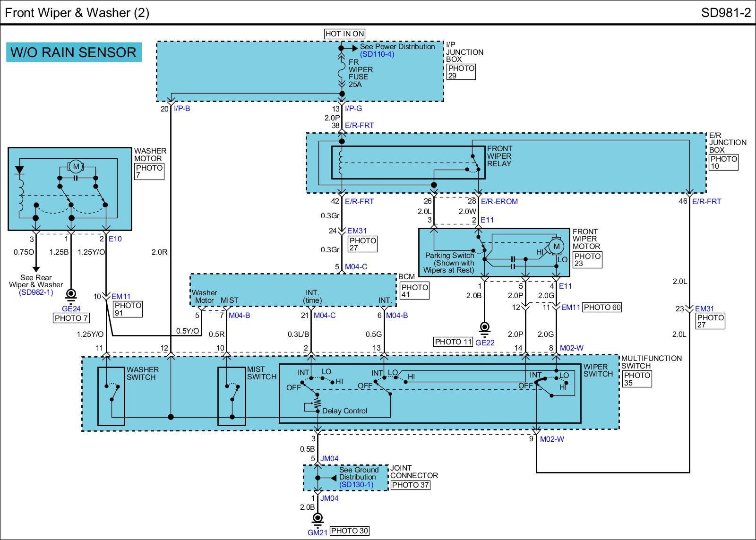Open PHOTO 91 near EM11
The image size is (756, 540).
point(128,309)
